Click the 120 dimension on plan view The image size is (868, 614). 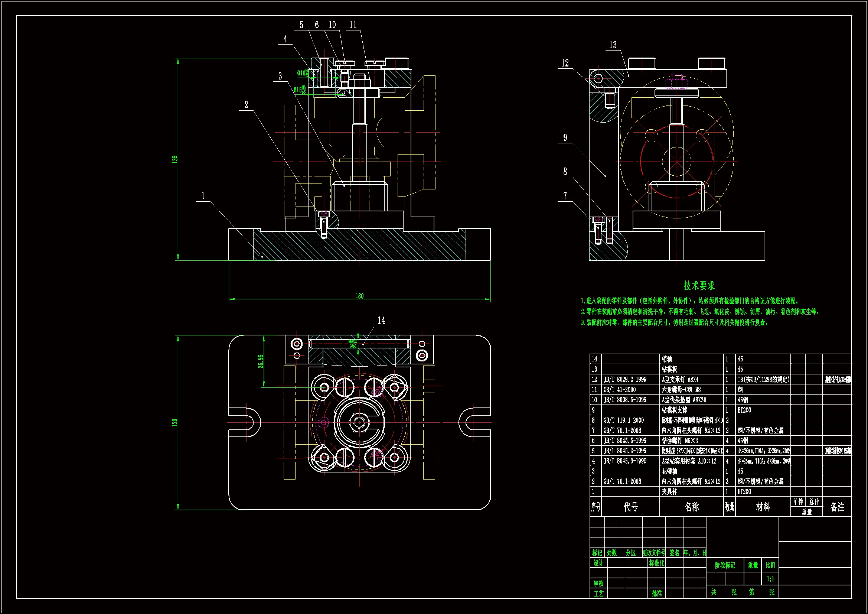tap(174, 422)
